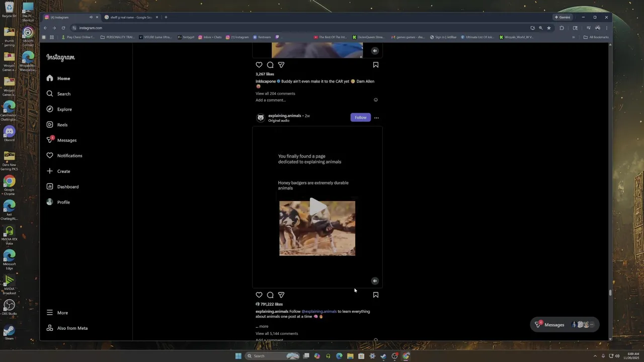Screen dimensions: 644x362
Task: Open the 791,222 likes list
Action: pos(272,304)
